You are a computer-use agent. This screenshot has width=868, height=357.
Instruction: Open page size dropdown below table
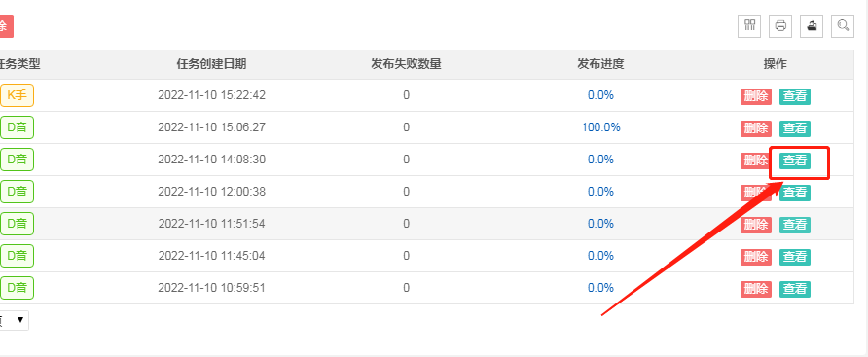[x=14, y=320]
